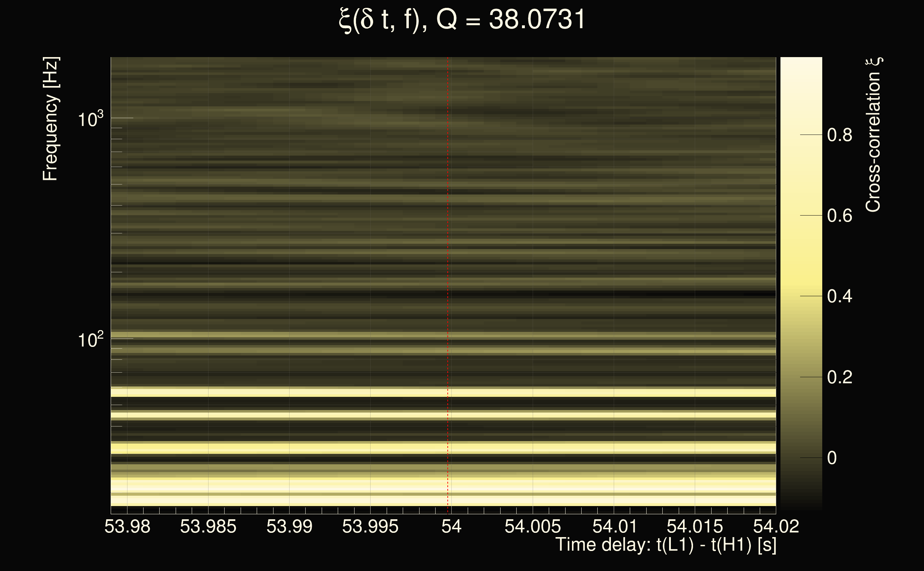Click the x-axis label 54.015
The height and width of the screenshot is (571, 924).
click(x=695, y=526)
